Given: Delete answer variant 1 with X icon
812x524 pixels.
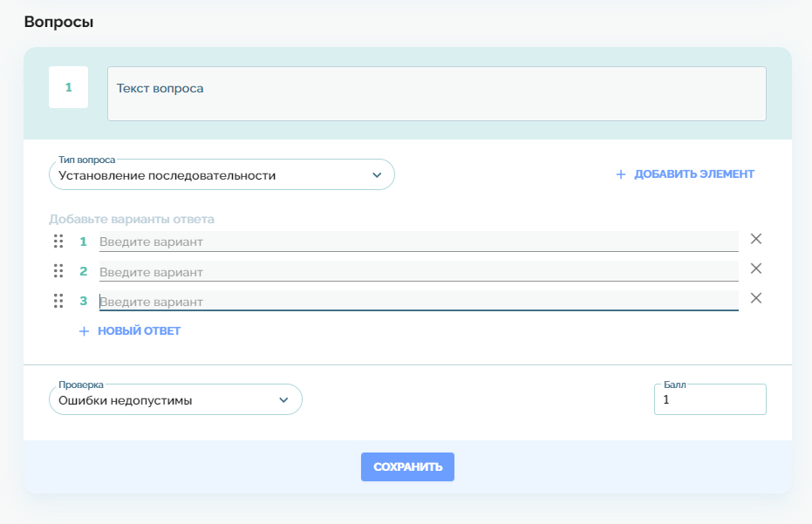Looking at the screenshot, I should pyautogui.click(x=756, y=239).
